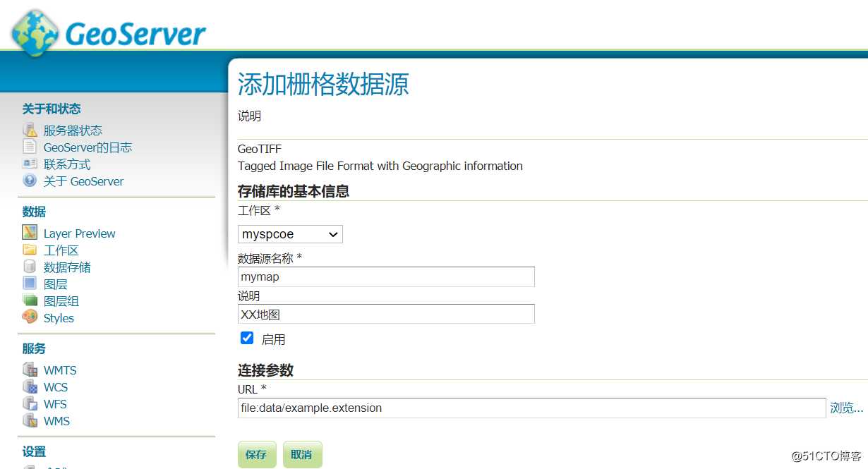Click the WCS service icon
This screenshot has width=868, height=469.
coord(30,386)
